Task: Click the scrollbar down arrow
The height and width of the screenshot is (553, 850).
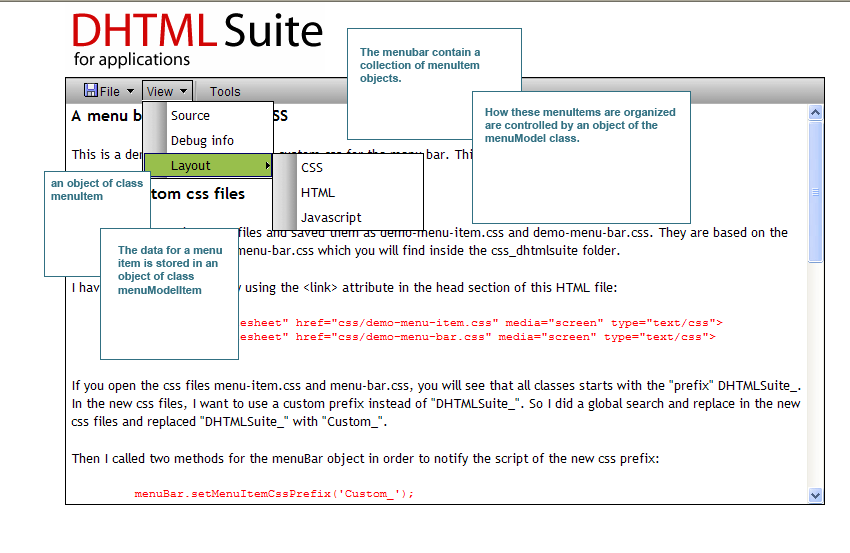Action: 815,495
